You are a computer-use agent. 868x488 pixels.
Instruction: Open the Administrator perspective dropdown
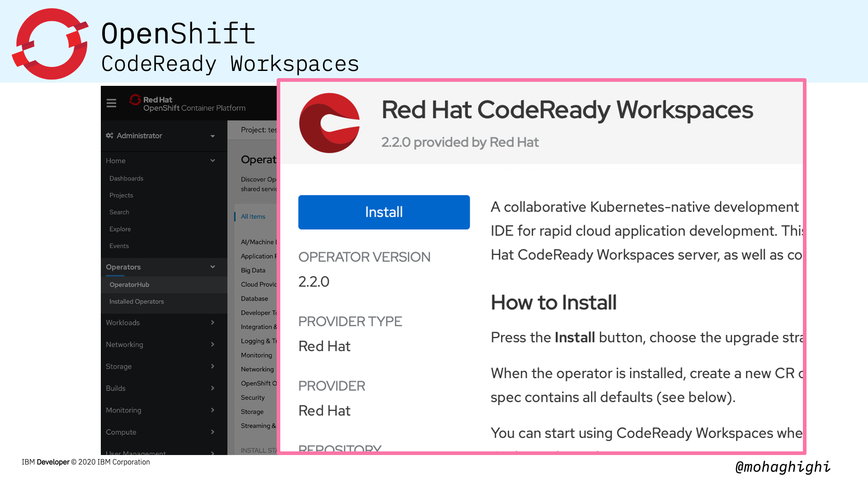point(164,136)
